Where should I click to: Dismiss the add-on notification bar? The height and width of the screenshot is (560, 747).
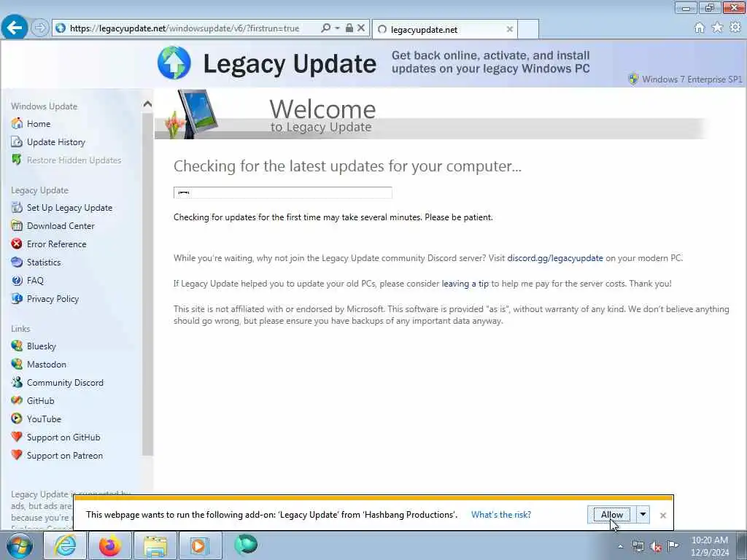pos(662,516)
